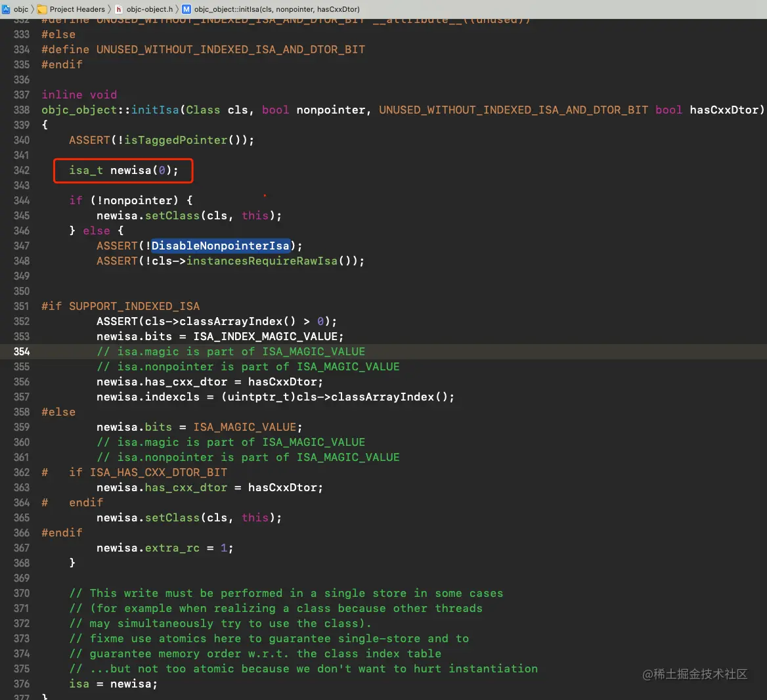Screen dimensions: 767x700
Task: Click line number 342 in gutter
Action: pos(22,170)
